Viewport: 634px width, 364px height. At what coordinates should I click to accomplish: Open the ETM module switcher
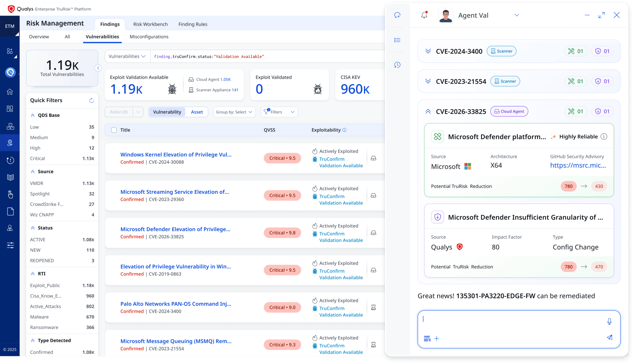click(10, 26)
